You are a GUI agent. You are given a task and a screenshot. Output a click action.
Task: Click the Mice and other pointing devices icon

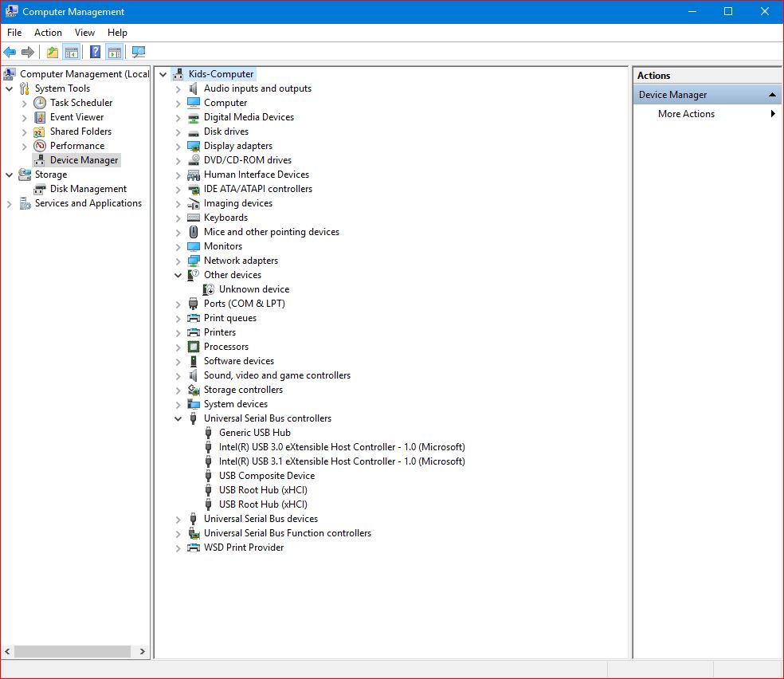(193, 232)
